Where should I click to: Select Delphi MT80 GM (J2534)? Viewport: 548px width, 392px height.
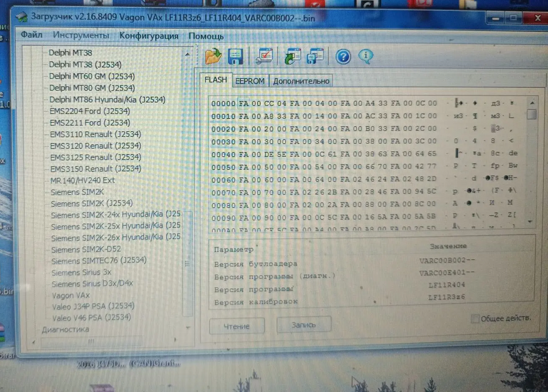point(92,88)
